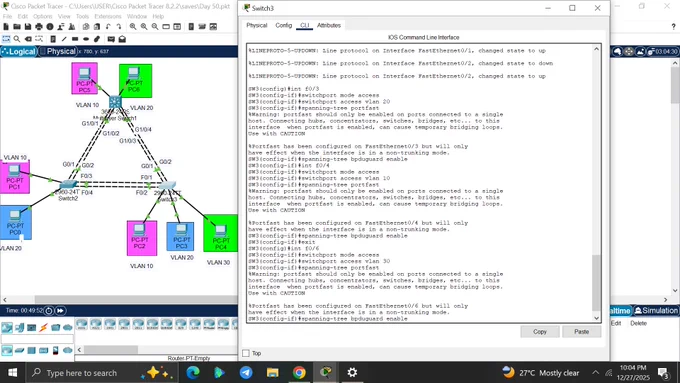Choose the End Devices category

19,327
